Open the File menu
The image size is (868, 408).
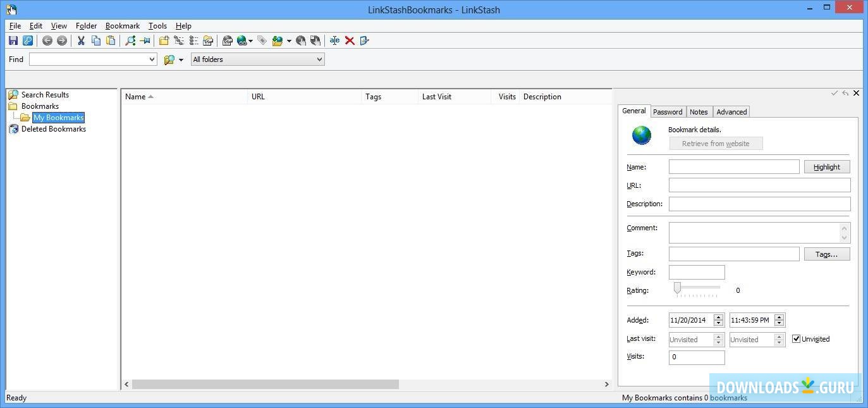[x=15, y=26]
